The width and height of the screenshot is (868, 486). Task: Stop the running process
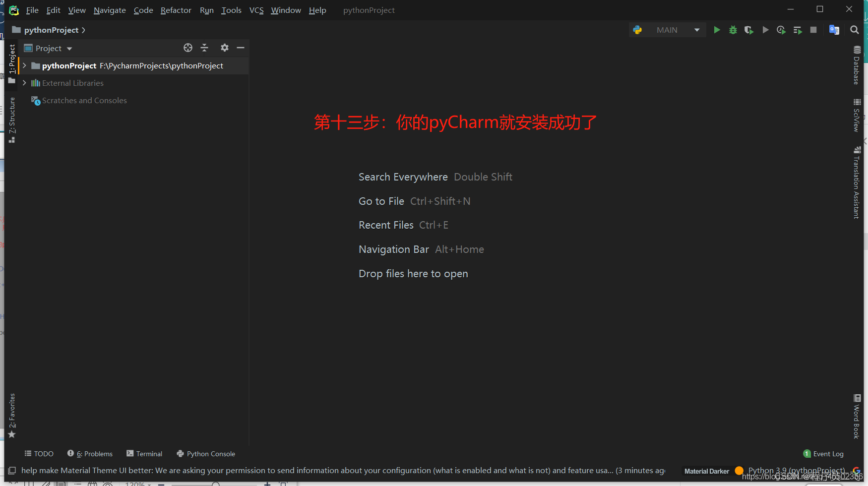[x=813, y=30]
